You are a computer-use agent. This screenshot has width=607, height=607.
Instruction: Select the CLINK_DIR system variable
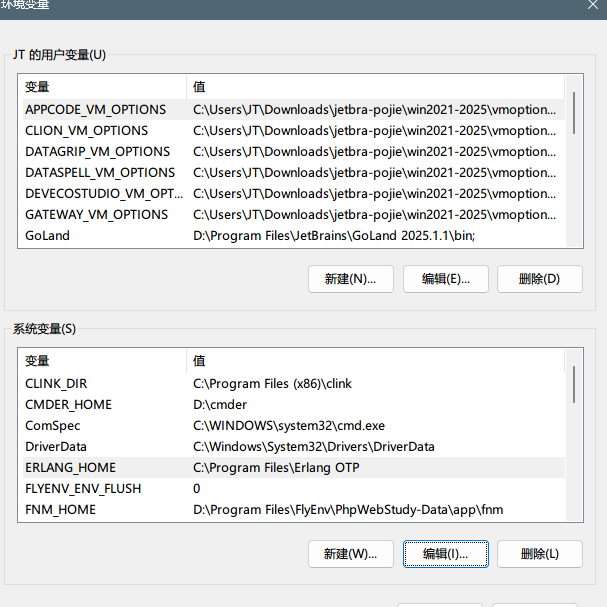57,383
